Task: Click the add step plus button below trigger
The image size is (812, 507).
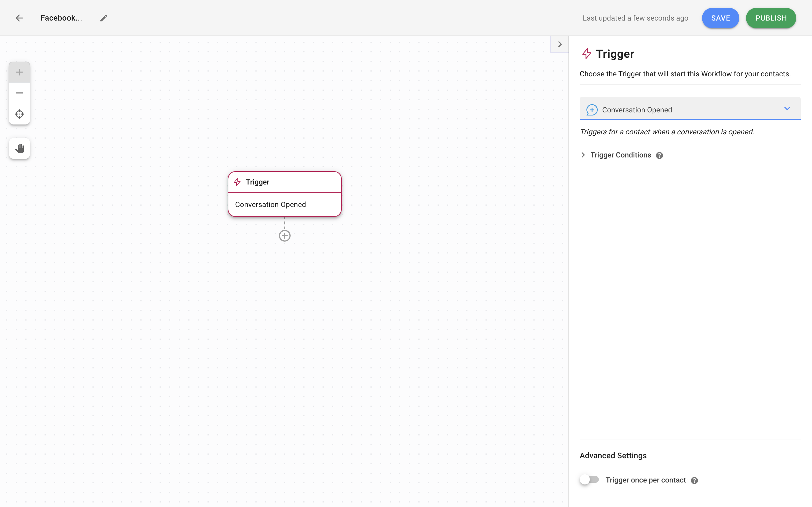Action: [x=284, y=235]
